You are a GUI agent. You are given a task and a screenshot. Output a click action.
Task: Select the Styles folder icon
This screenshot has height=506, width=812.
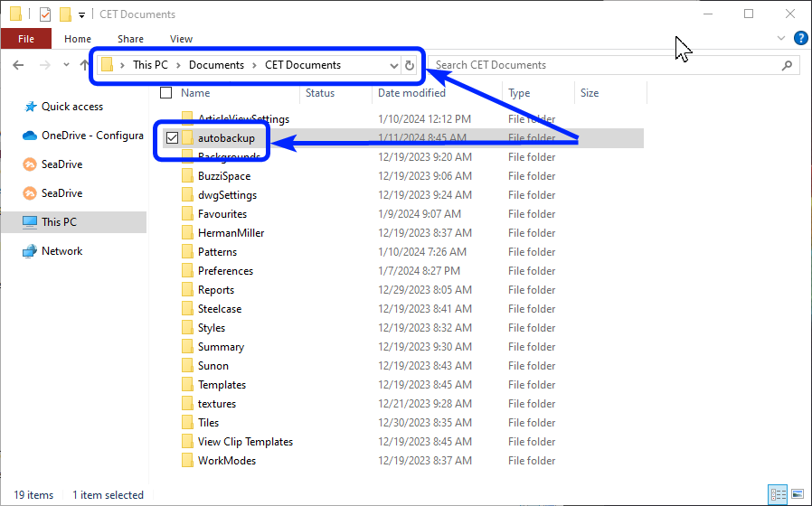187,327
